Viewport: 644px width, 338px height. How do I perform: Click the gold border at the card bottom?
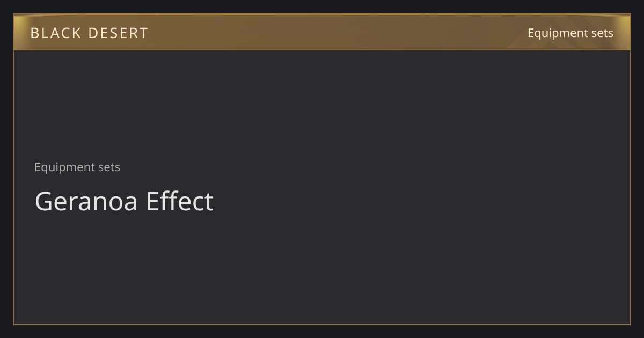tap(322, 324)
